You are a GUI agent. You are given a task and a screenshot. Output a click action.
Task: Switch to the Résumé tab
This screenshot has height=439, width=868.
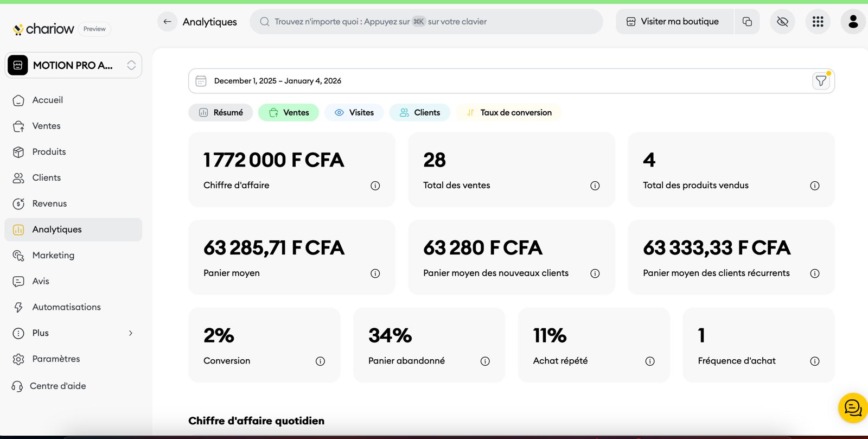(x=221, y=112)
